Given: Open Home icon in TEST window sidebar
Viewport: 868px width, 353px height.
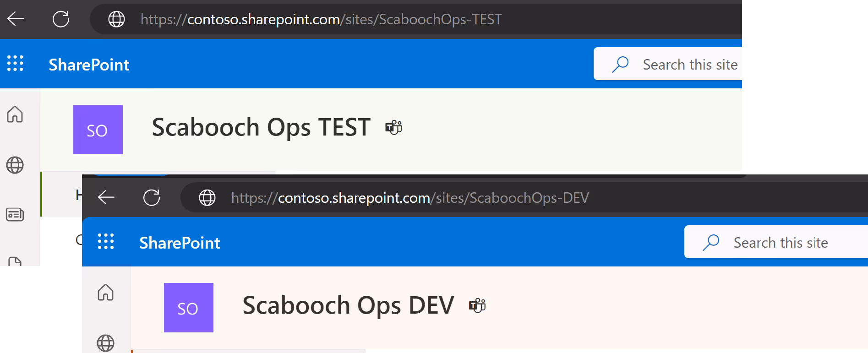Looking at the screenshot, I should pyautogui.click(x=15, y=114).
